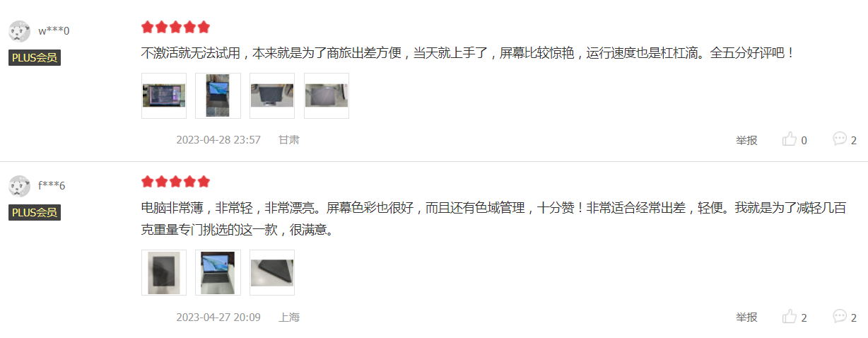Click avatar of user f***6

point(19,187)
